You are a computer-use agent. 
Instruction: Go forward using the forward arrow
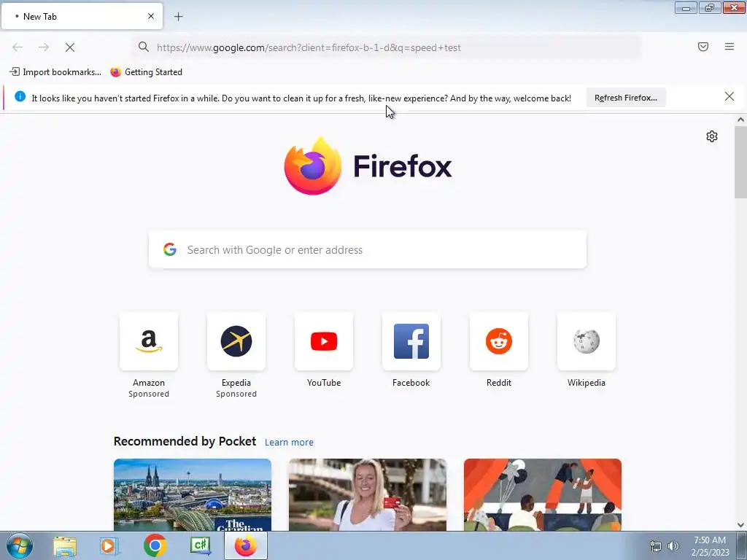(x=44, y=47)
